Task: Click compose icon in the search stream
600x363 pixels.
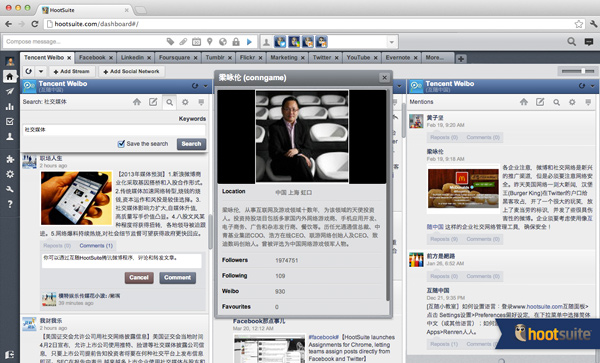Action: 153,102
